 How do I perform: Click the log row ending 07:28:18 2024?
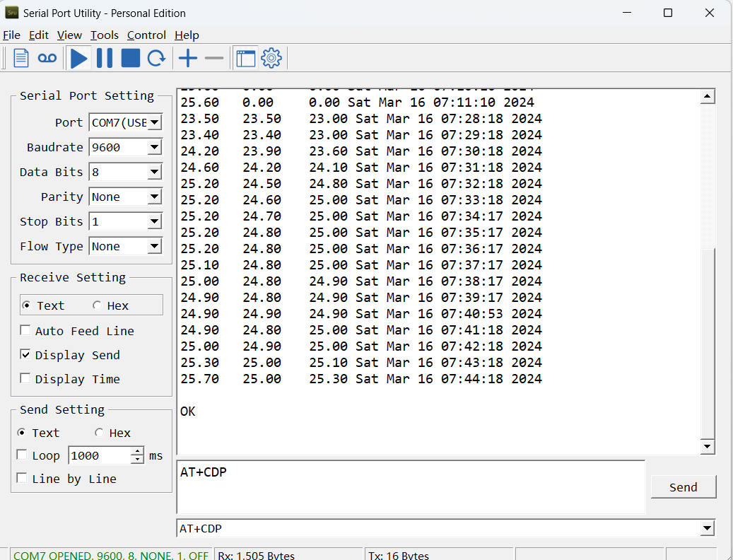(x=361, y=118)
